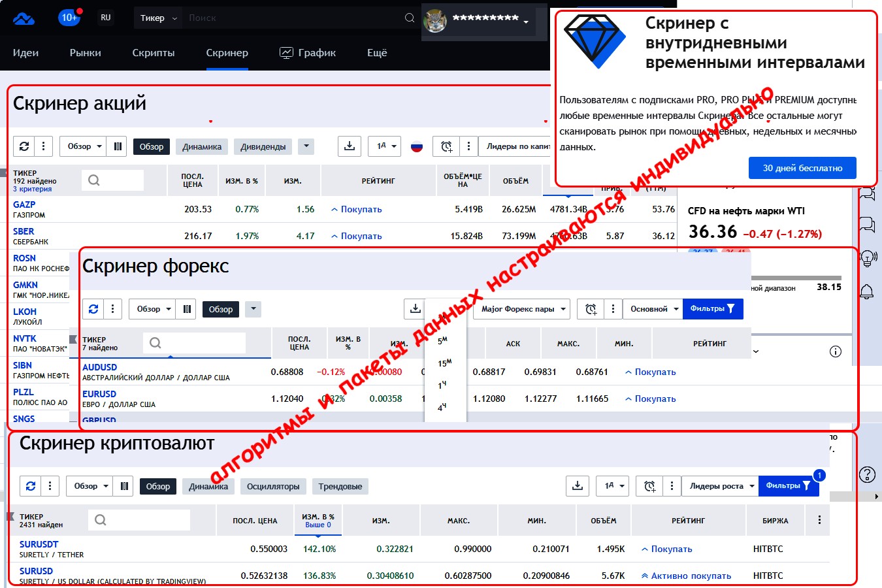The image size is (882, 588).
Task: Open more options next to stock screener refresh
Action: tap(43, 146)
